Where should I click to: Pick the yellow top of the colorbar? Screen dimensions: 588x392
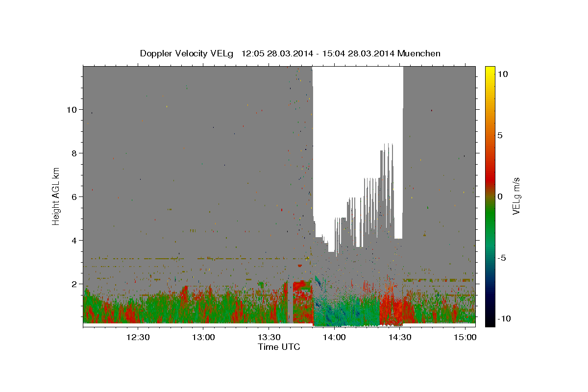490,70
